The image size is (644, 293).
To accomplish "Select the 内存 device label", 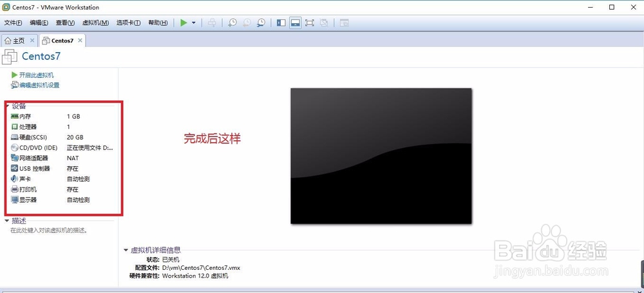I will click(x=25, y=117).
